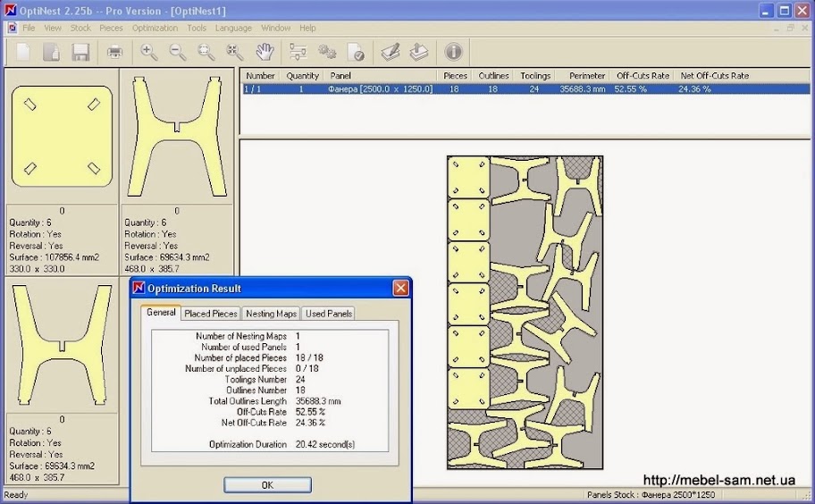The image size is (815, 504).
Task: Click the nested panel layout preview
Action: click(525, 312)
